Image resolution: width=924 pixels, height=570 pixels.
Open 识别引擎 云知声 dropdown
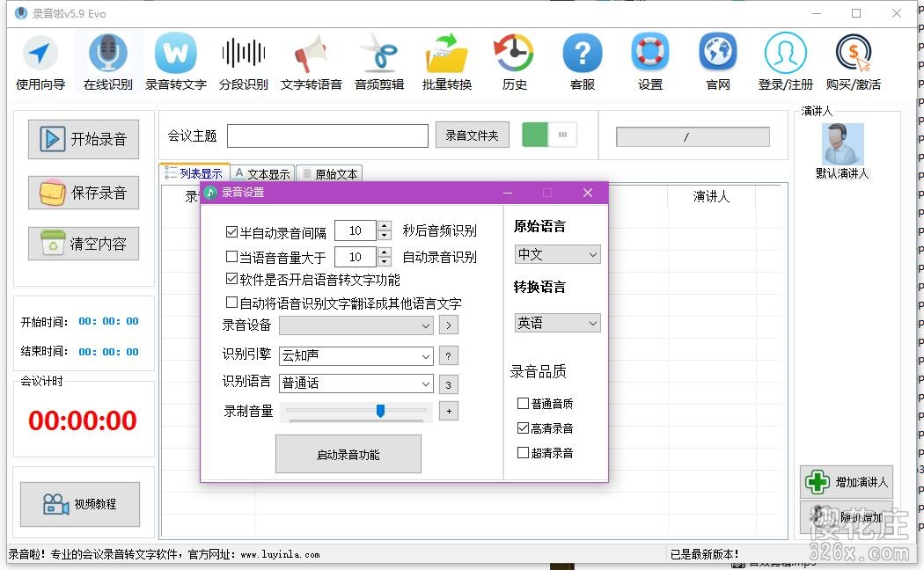click(356, 355)
